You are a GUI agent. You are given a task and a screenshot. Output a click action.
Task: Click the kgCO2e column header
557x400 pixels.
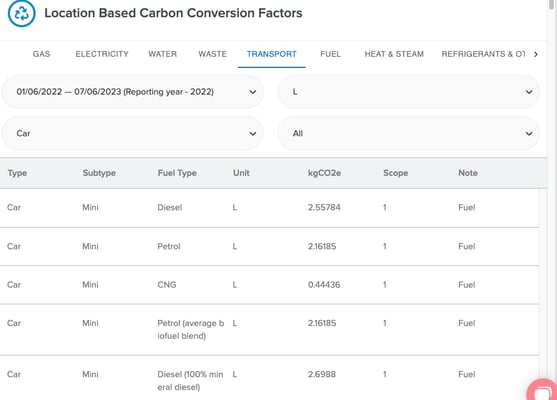point(324,173)
